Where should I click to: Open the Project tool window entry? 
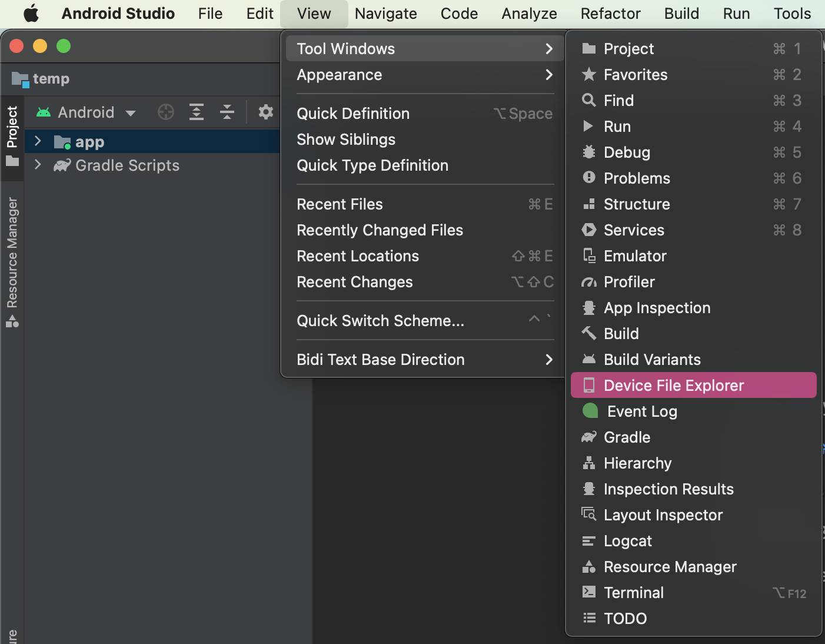coord(693,49)
